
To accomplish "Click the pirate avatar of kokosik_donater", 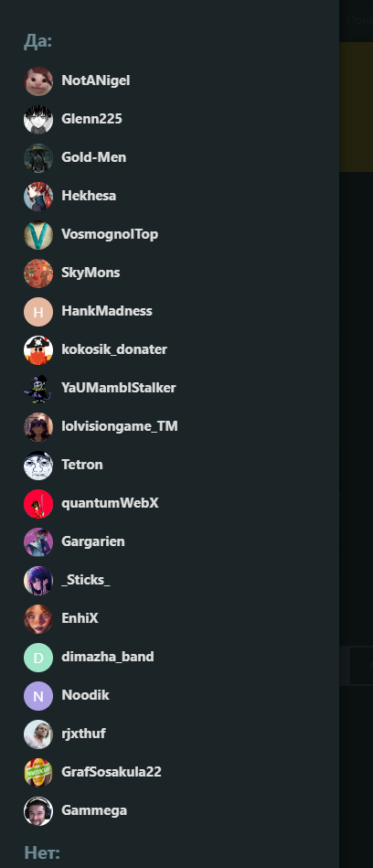I will (38, 350).
